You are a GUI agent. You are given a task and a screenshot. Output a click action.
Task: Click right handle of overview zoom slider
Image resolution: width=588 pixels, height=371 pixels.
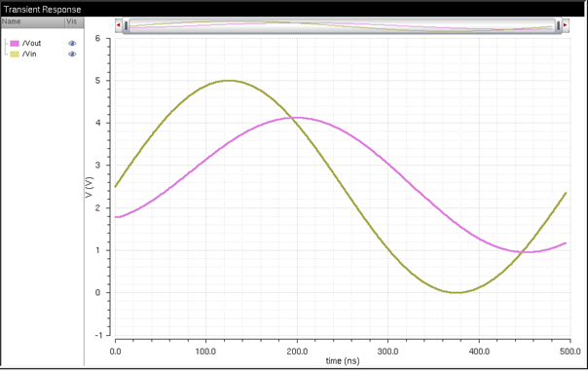(558, 25)
